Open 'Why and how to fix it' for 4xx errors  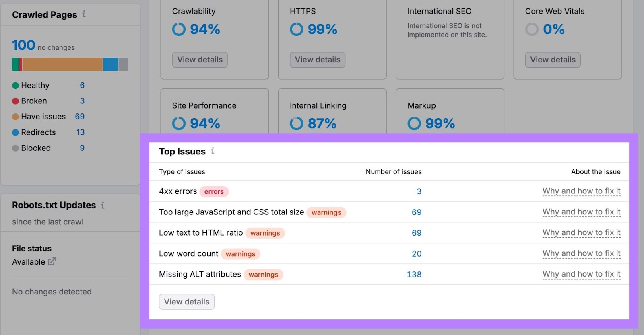click(581, 191)
